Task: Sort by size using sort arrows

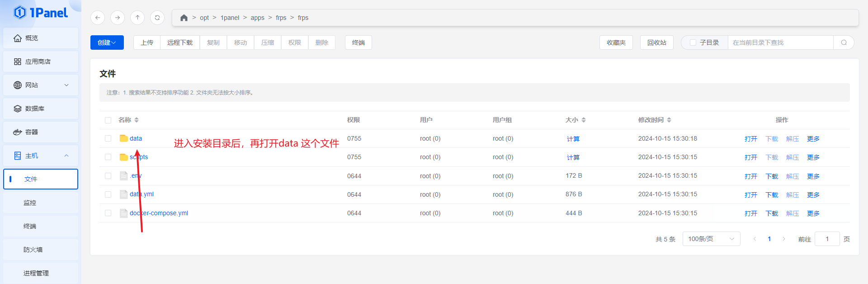Action: (x=584, y=120)
